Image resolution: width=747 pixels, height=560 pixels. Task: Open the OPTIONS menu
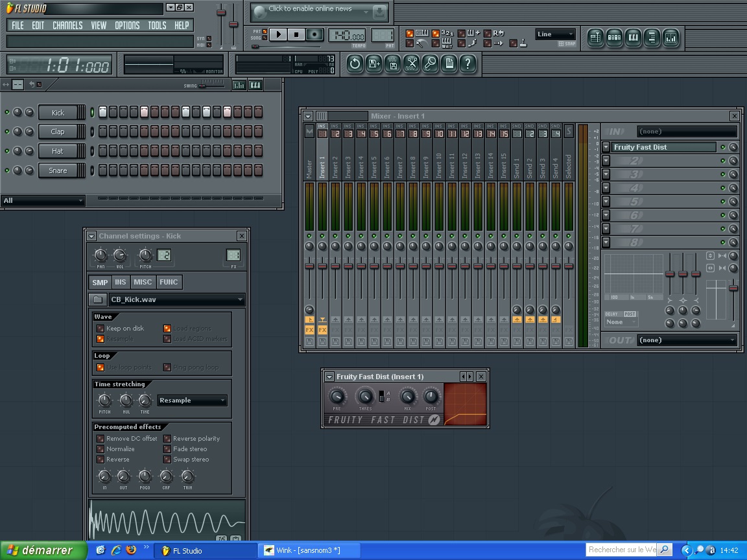point(127,25)
